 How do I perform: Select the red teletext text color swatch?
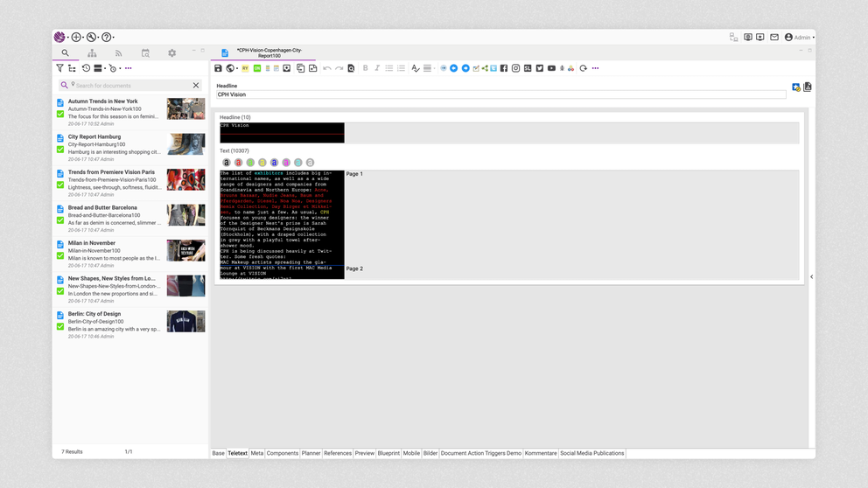click(238, 163)
